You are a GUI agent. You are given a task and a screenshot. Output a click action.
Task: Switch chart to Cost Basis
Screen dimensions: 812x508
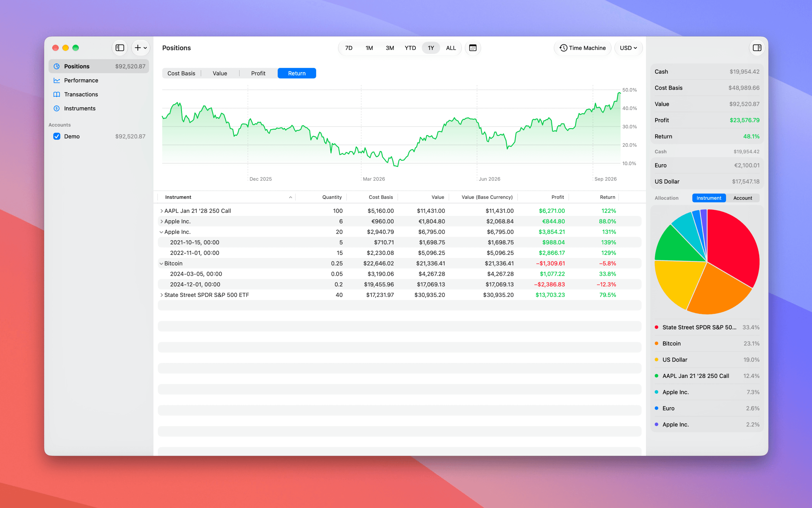click(x=181, y=73)
